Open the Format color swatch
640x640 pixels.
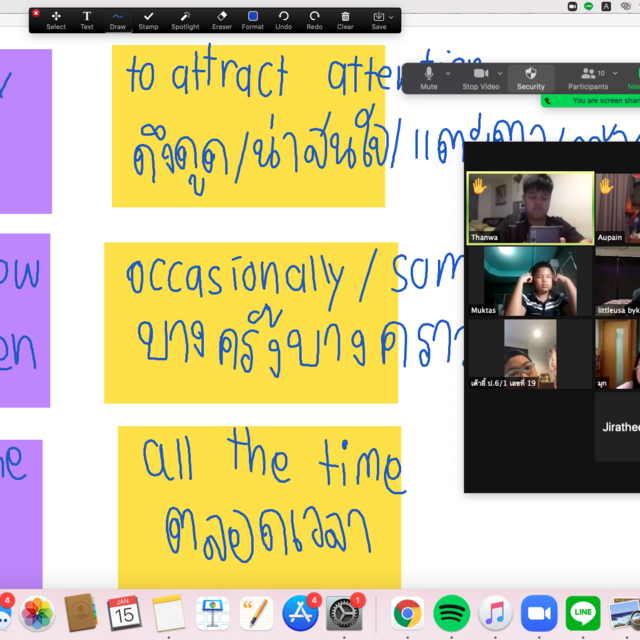(253, 16)
